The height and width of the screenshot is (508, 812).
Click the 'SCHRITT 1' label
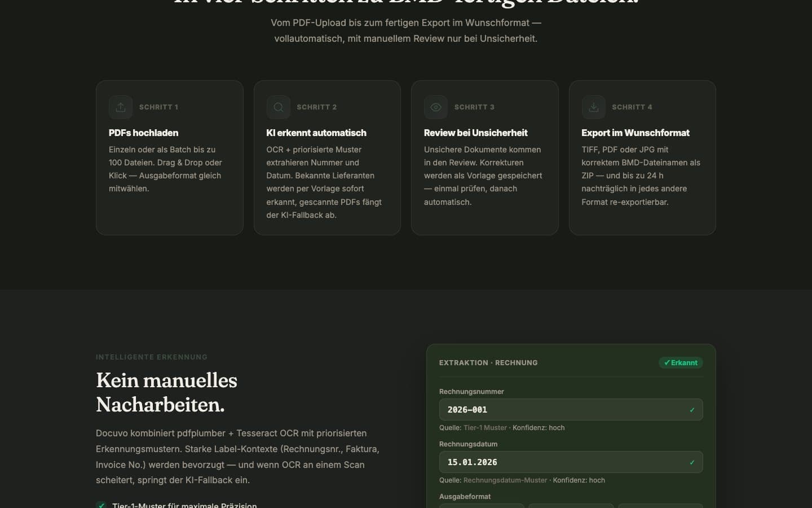click(158, 107)
